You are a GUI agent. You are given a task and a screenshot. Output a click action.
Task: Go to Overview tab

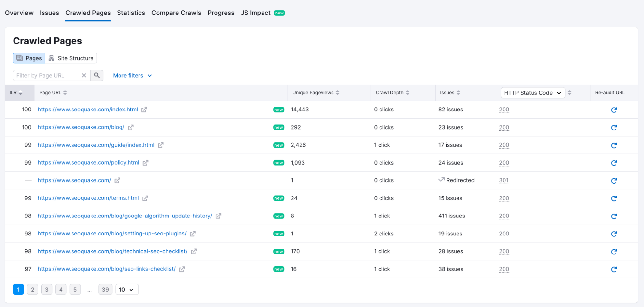[x=19, y=13]
